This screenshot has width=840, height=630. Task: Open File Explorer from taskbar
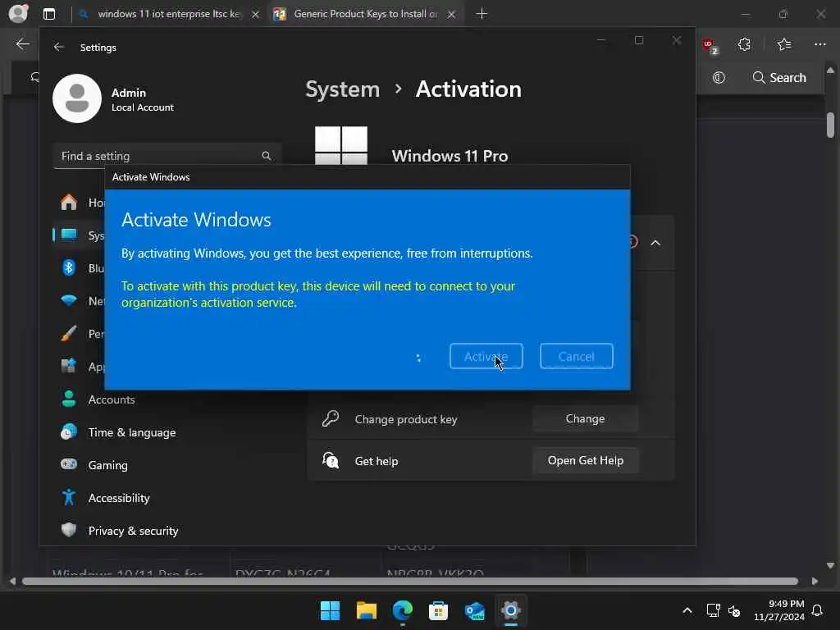tap(367, 610)
